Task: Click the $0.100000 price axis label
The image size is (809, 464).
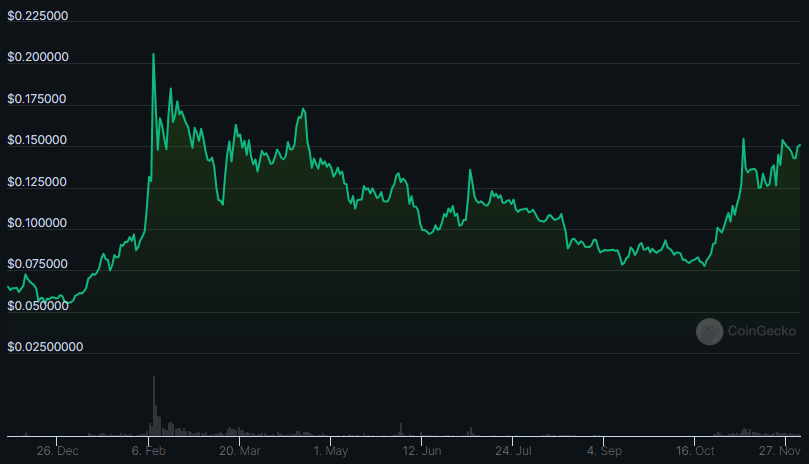Action: click(x=37, y=223)
